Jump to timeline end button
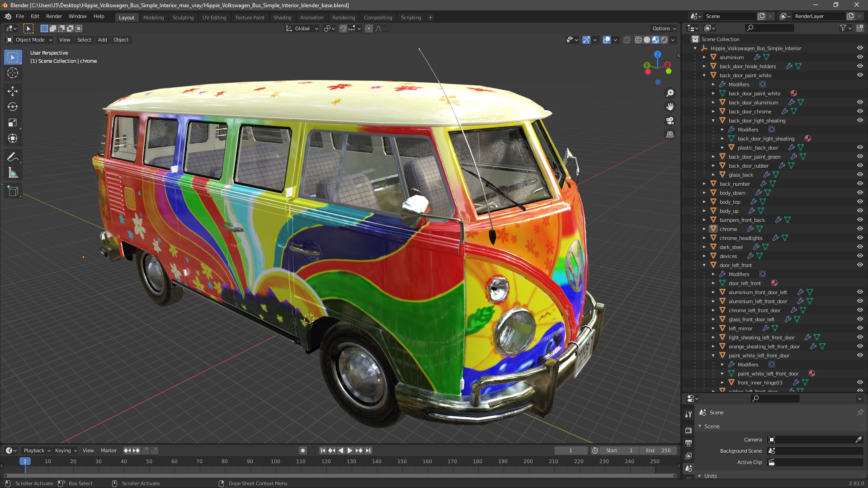868x488 pixels. (x=368, y=450)
